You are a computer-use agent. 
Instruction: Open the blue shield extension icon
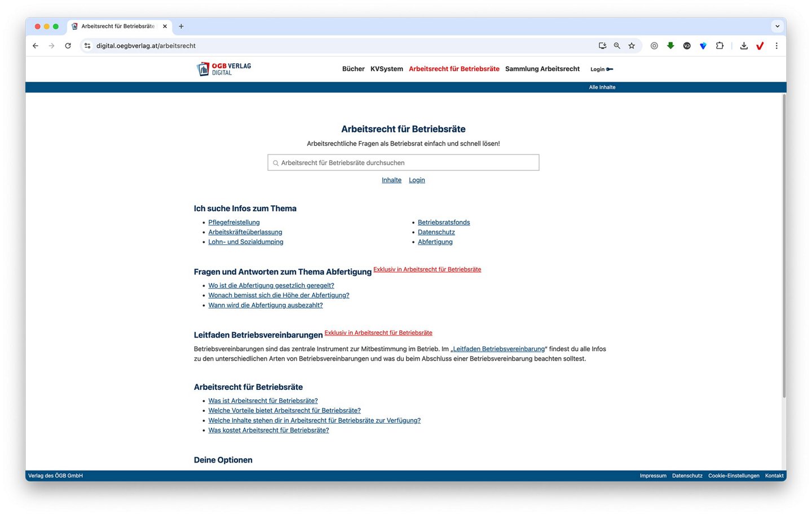pos(703,46)
